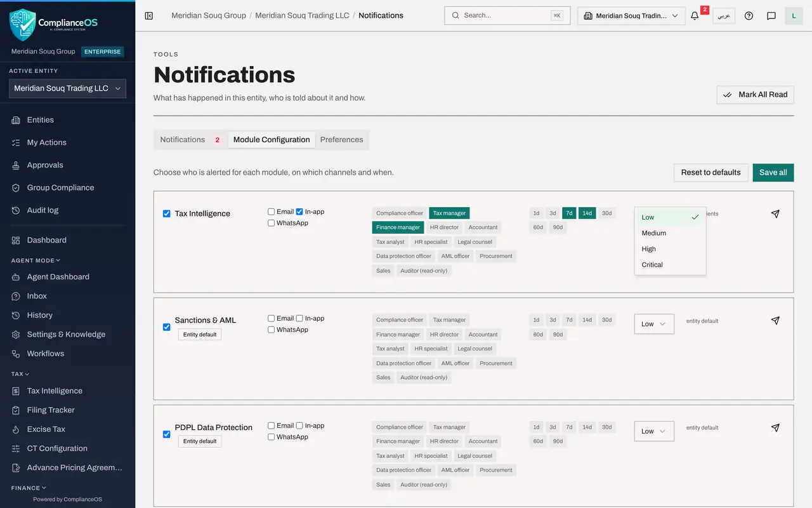Click the Save all button

click(773, 173)
